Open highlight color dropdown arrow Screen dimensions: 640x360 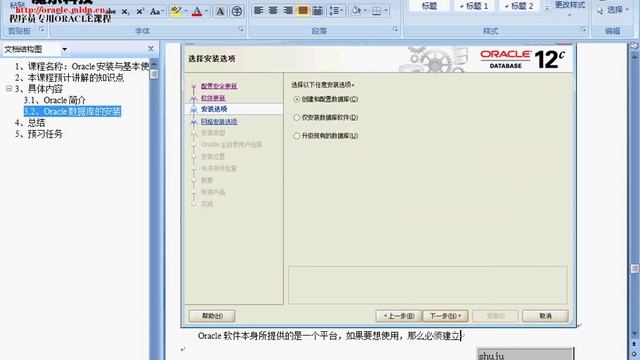[185, 11]
